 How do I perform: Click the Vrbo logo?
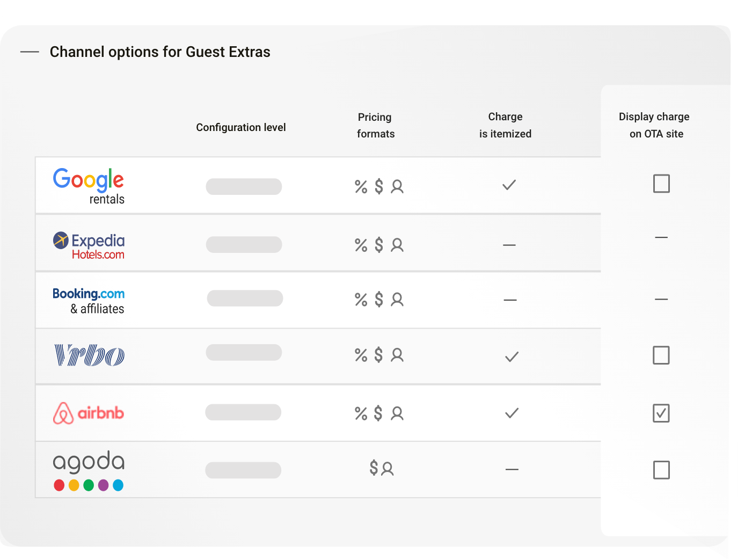tap(90, 355)
